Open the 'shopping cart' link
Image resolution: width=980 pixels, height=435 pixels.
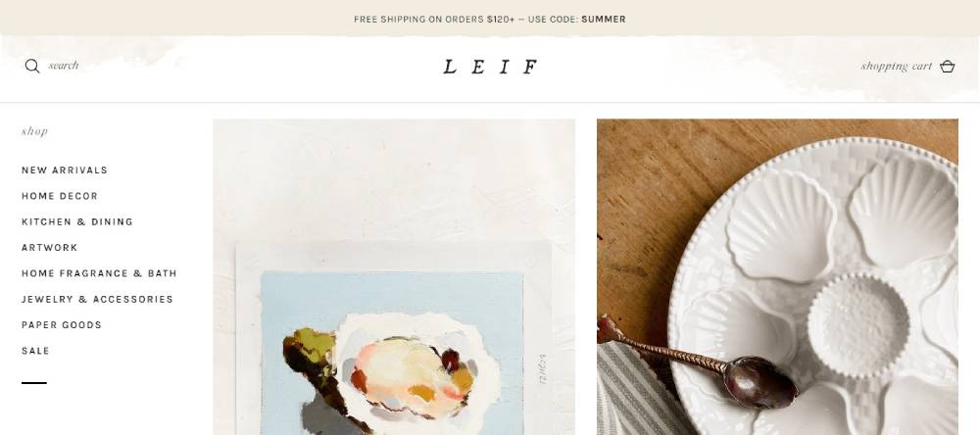point(897,67)
